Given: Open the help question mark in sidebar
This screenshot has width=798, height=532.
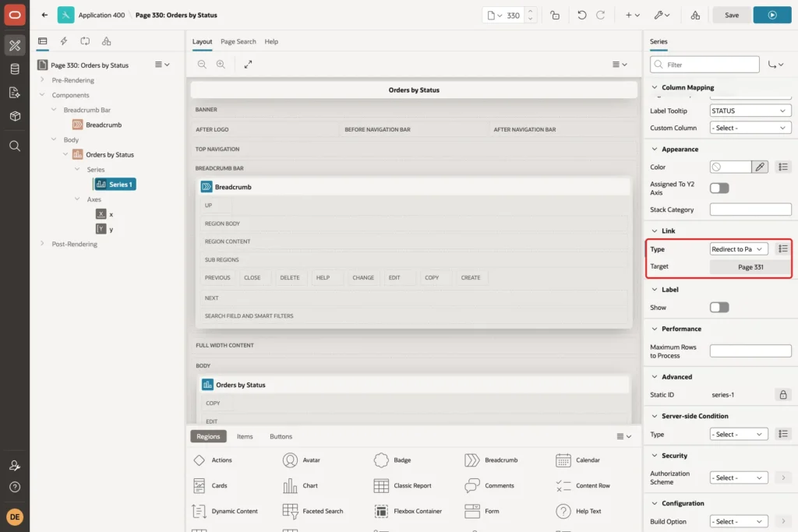Looking at the screenshot, I should (15, 488).
